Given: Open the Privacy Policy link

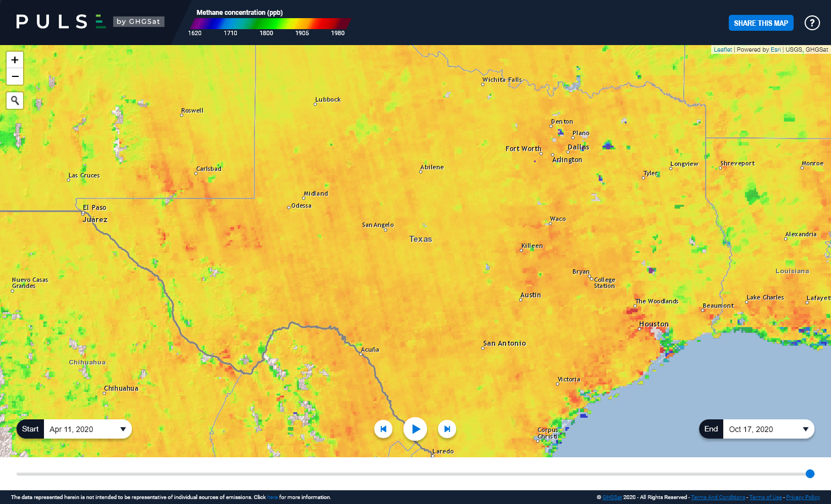Looking at the screenshot, I should (805, 497).
